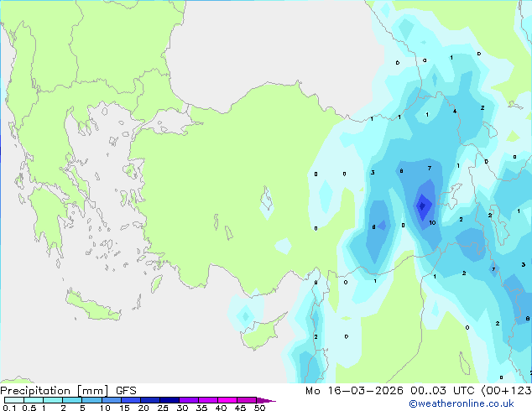The width and height of the screenshot is (532, 411).
Task: Click the legend value '30'
Action: pos(182,408)
